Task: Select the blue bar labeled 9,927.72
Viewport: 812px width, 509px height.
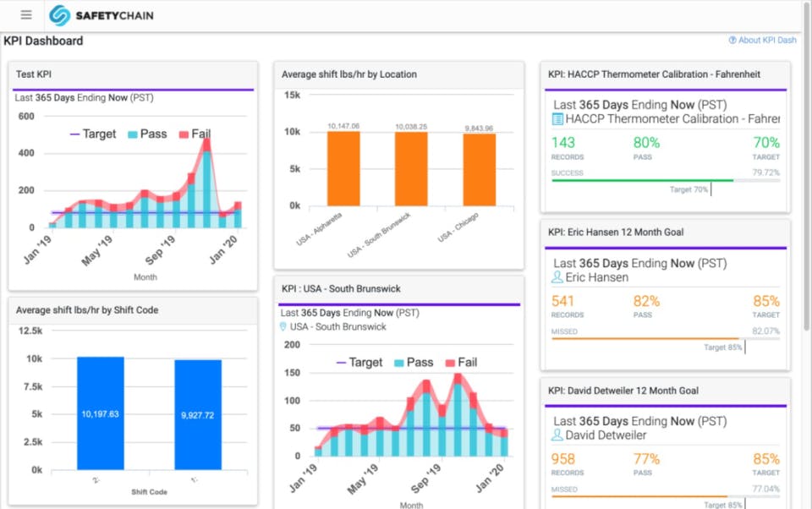Action: pyautogui.click(x=198, y=415)
